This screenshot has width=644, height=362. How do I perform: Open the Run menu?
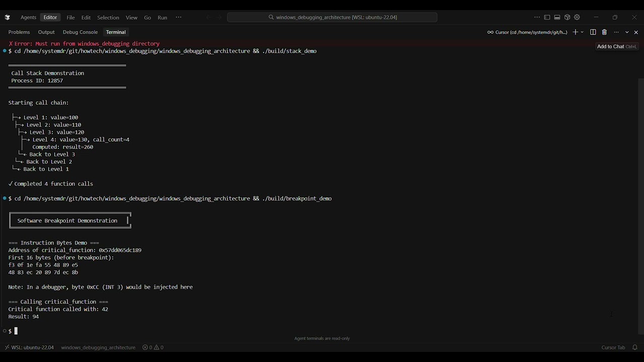pyautogui.click(x=163, y=18)
